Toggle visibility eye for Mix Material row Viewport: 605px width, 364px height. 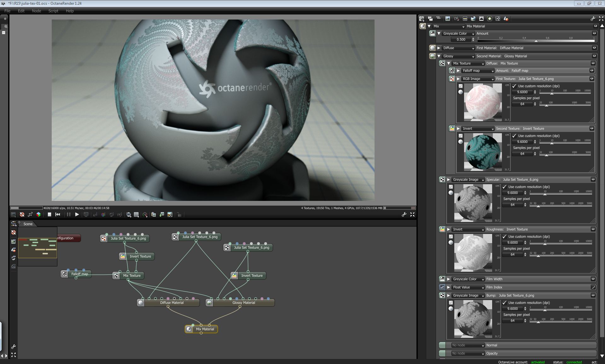pyautogui.click(x=596, y=26)
